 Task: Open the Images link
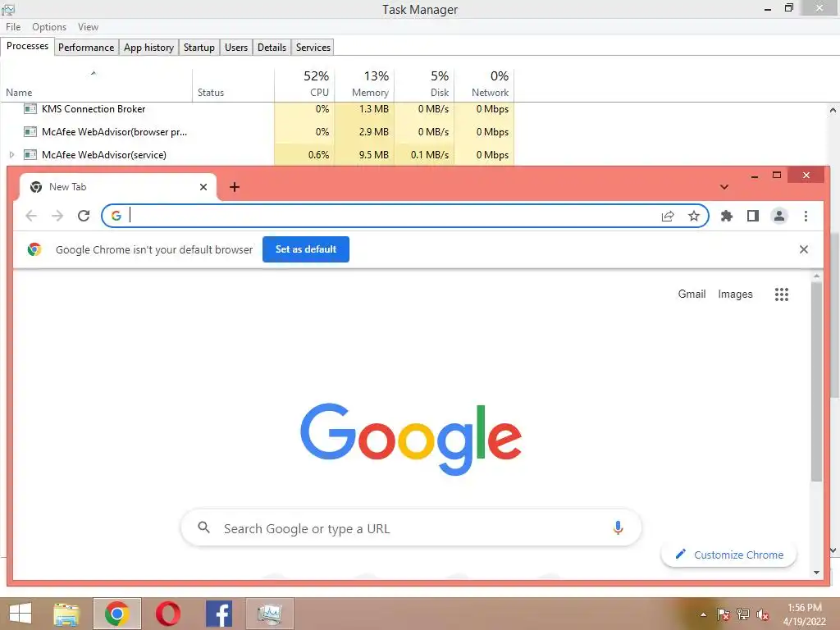[735, 294]
